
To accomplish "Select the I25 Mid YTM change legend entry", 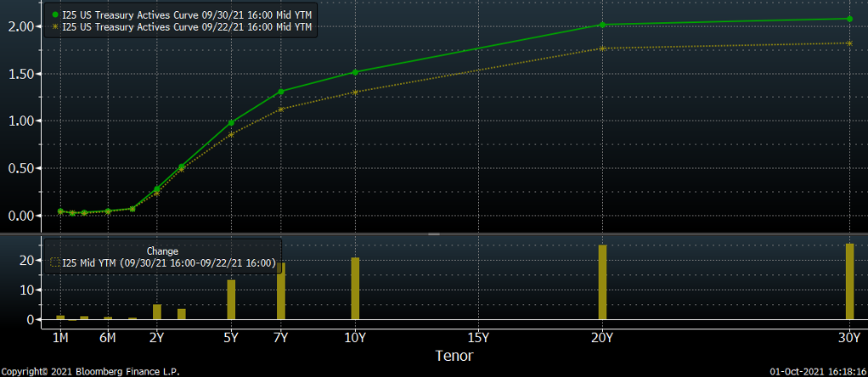I will point(163,262).
